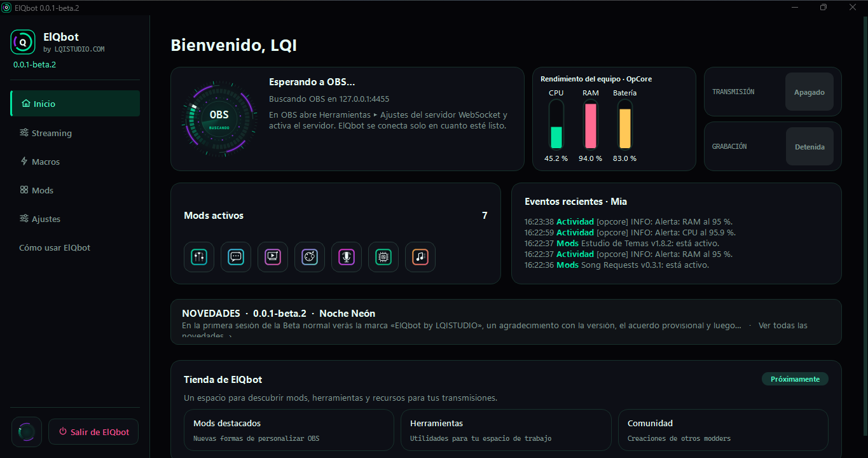Open the Macros section
Image resolution: width=868 pixels, height=458 pixels.
(x=75, y=162)
